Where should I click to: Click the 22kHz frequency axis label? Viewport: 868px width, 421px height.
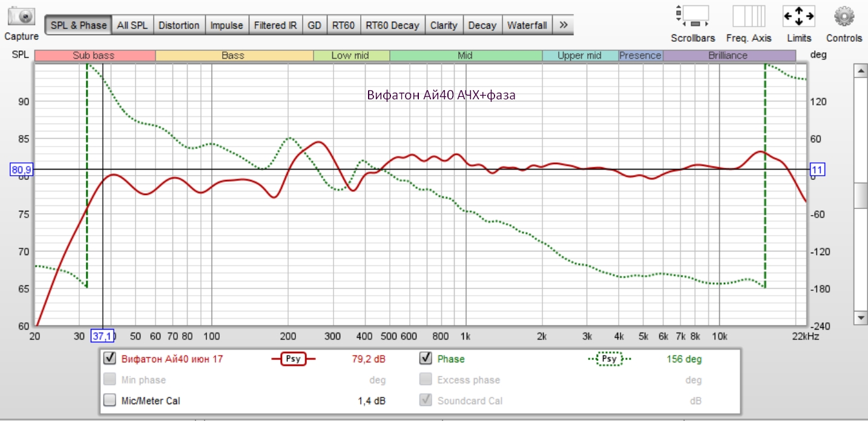806,336
